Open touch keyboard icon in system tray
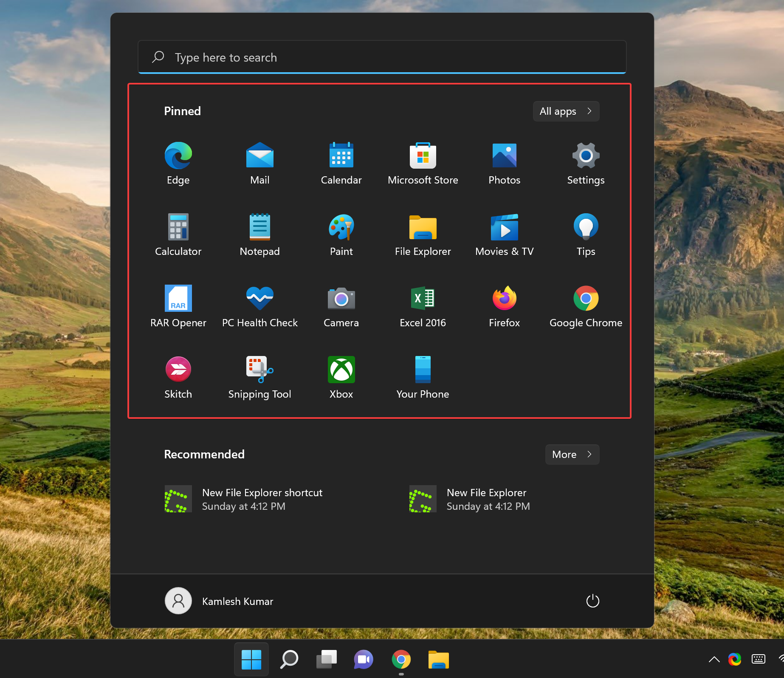The width and height of the screenshot is (784, 678). pyautogui.click(x=758, y=659)
